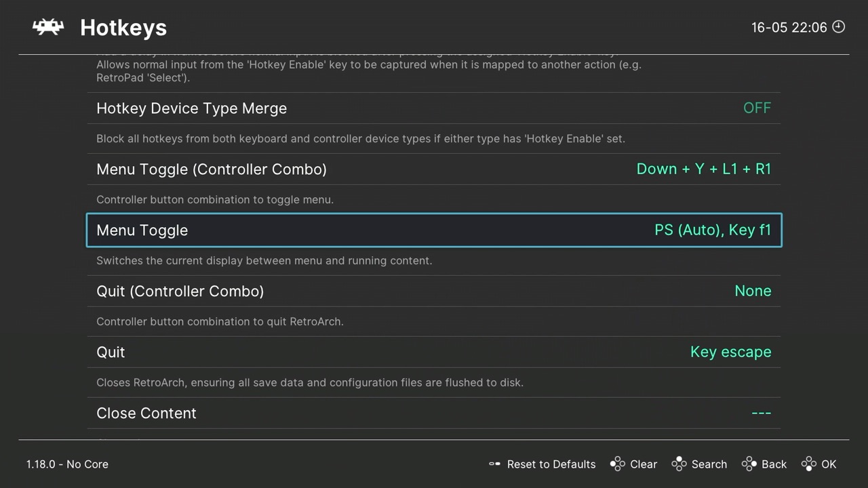868x488 pixels.
Task: Activate Reset to Defaults
Action: pos(551,464)
